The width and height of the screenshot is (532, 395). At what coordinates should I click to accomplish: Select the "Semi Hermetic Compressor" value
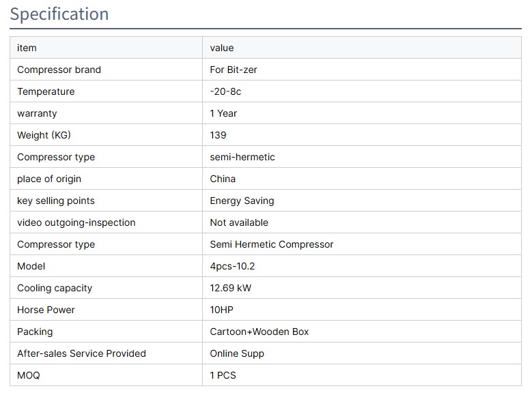point(272,244)
